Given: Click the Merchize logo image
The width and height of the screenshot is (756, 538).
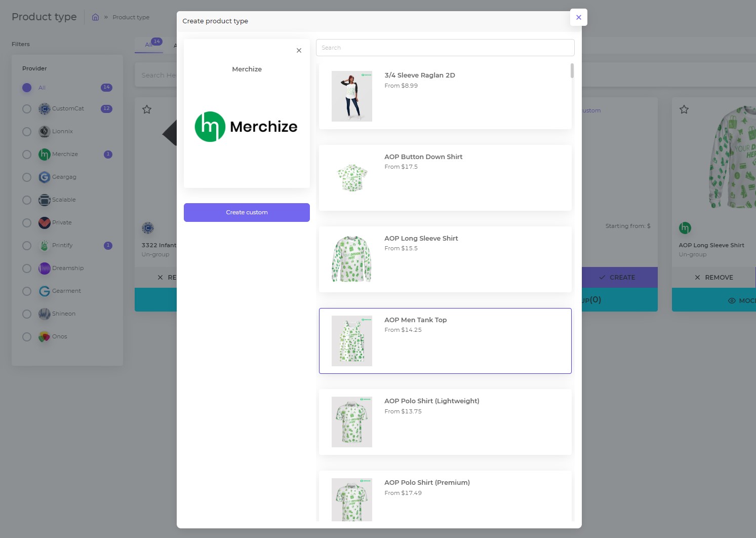Looking at the screenshot, I should [x=246, y=127].
